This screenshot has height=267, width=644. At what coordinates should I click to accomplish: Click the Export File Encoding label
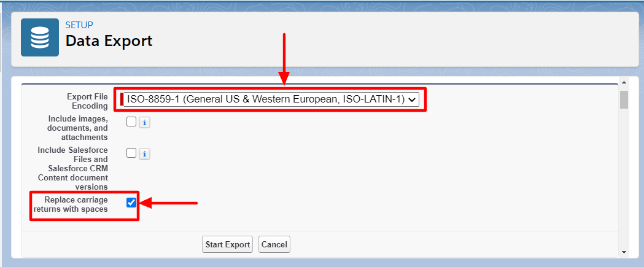(87, 101)
